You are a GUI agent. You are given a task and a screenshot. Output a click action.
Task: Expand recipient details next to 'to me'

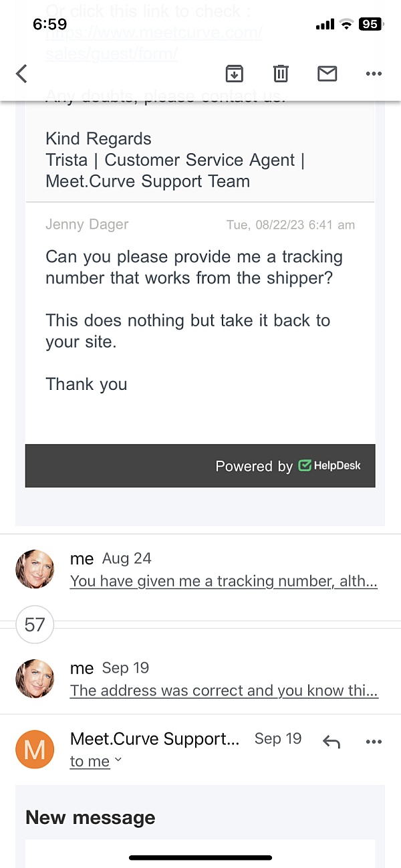point(118,760)
